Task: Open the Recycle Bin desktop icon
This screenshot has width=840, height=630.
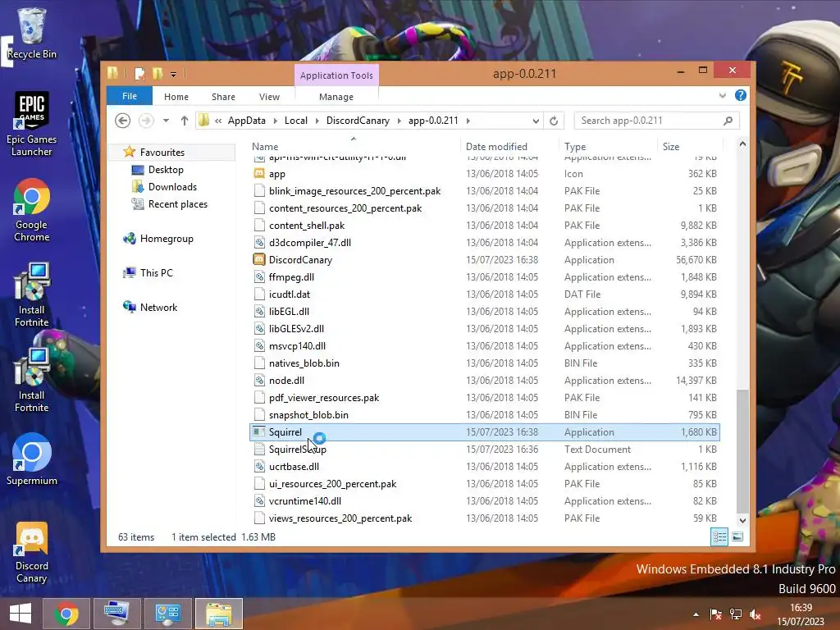Action: click(31, 33)
